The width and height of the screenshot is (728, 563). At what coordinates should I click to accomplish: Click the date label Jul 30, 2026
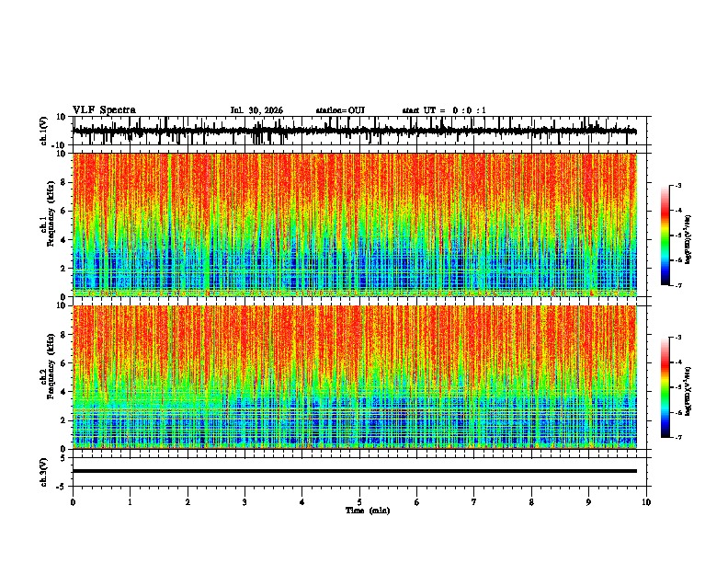256,110
